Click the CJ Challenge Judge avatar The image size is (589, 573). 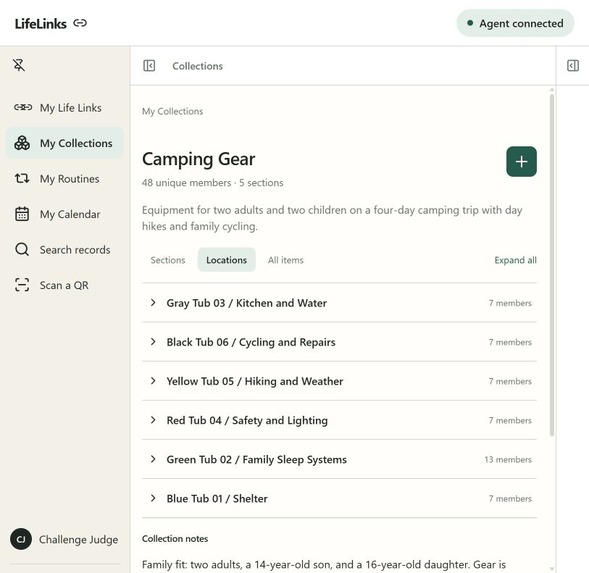point(21,539)
